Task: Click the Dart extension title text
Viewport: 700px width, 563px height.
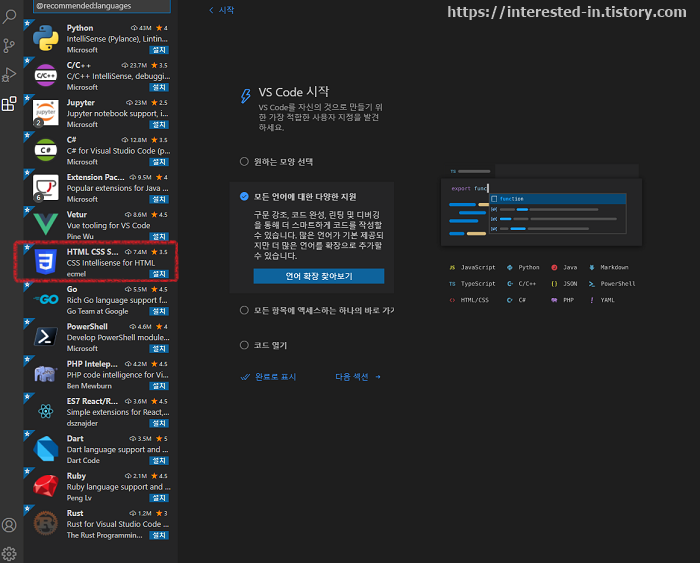Action: click(75, 438)
